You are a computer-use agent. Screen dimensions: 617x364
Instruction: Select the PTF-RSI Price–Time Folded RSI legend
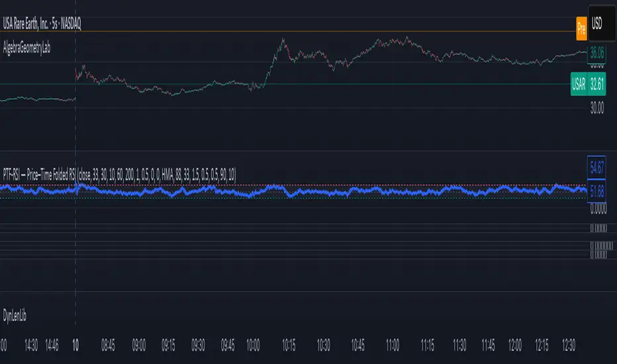point(120,175)
